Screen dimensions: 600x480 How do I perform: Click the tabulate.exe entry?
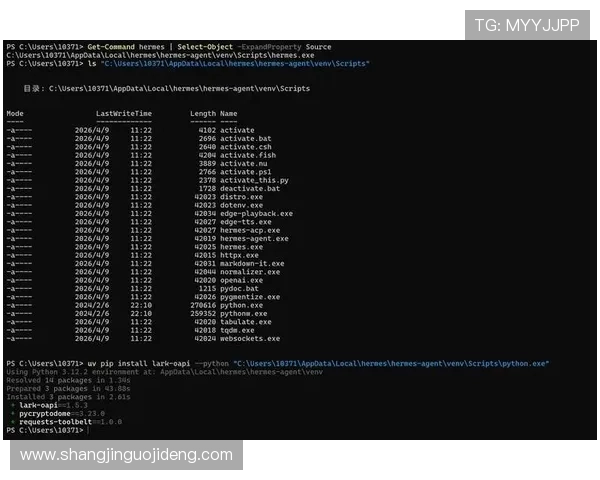coord(246,322)
